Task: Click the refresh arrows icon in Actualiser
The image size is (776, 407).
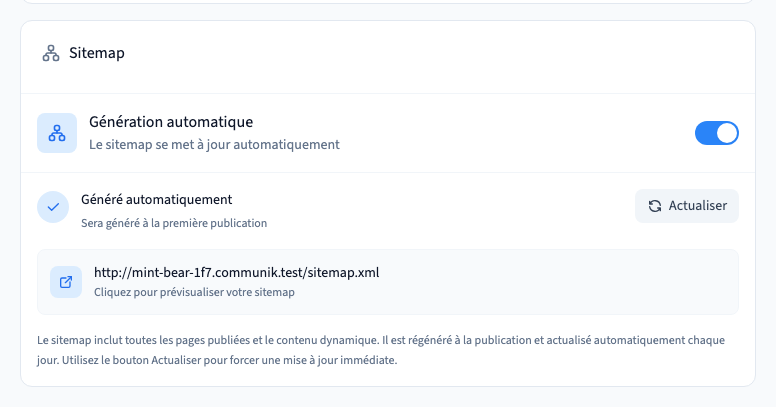Action: pos(655,206)
